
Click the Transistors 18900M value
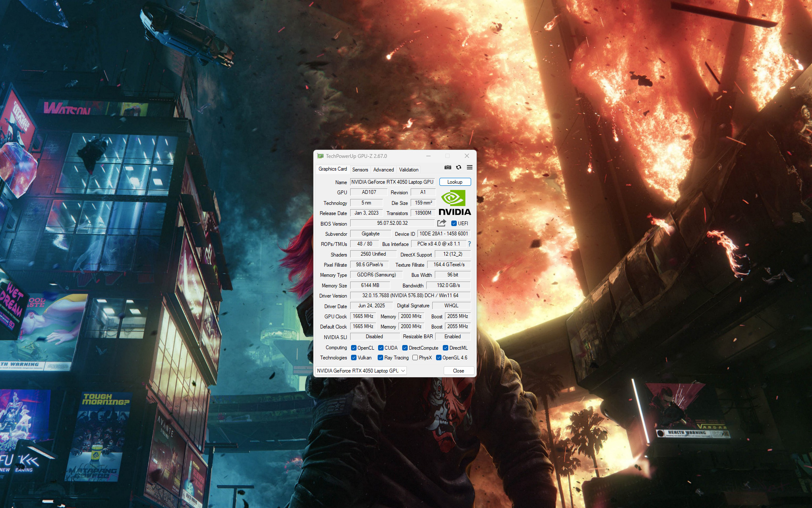coord(423,213)
